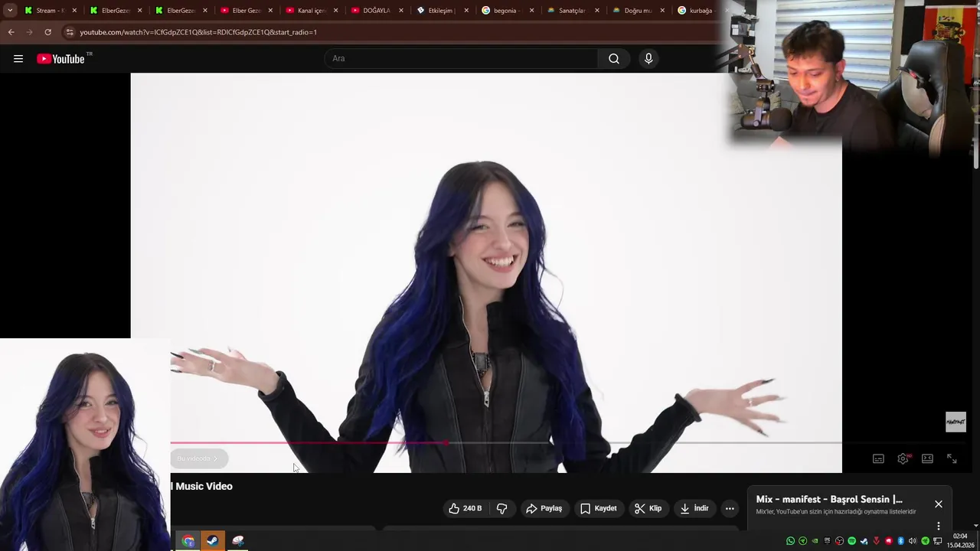Open Bluetooth tray icon
This screenshot has height=551, width=980.
pos(900,541)
